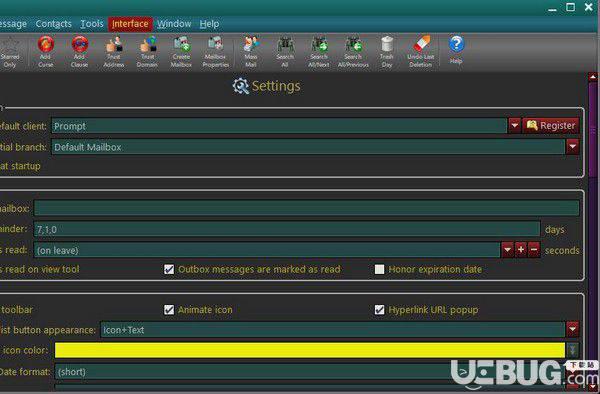Open the Default Mailbox branch dropdown
600x394 pixels.
click(x=572, y=147)
